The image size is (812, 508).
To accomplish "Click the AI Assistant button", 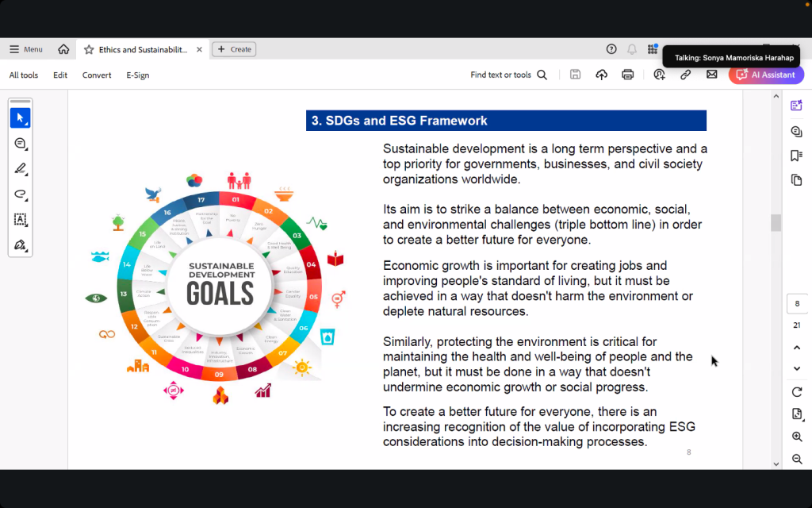I will pos(766,75).
